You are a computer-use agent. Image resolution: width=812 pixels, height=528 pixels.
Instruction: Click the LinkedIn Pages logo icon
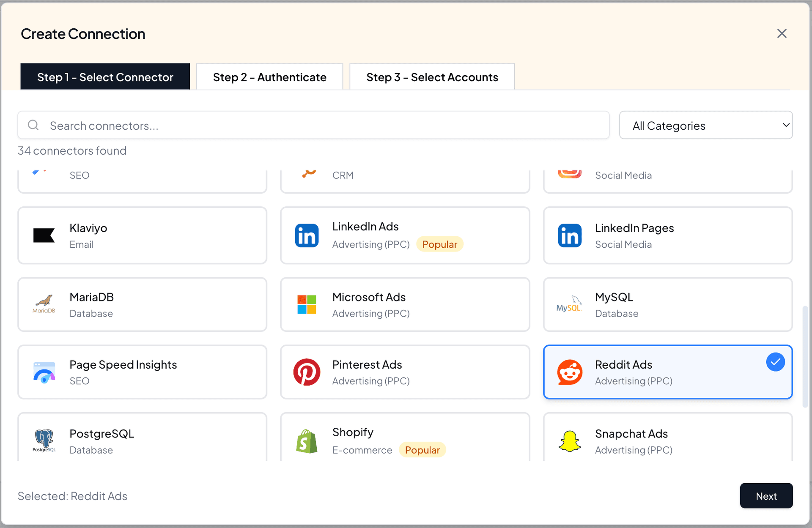pyautogui.click(x=570, y=235)
